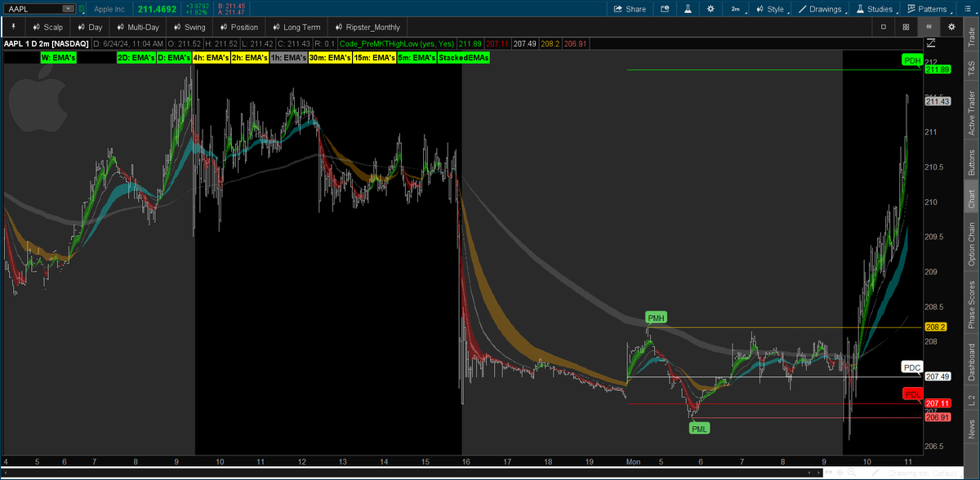Click the 1h: EMA's label
Screen dimensions: 980x480
tap(287, 58)
